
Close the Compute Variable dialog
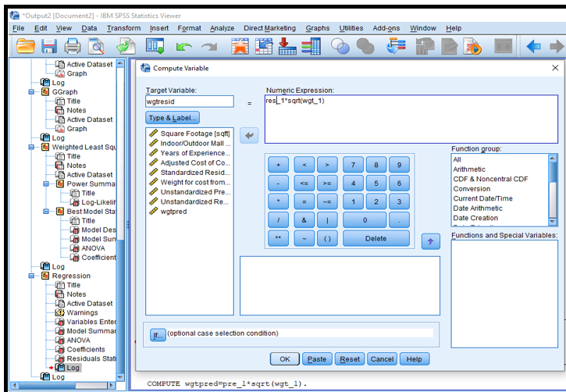(x=555, y=68)
